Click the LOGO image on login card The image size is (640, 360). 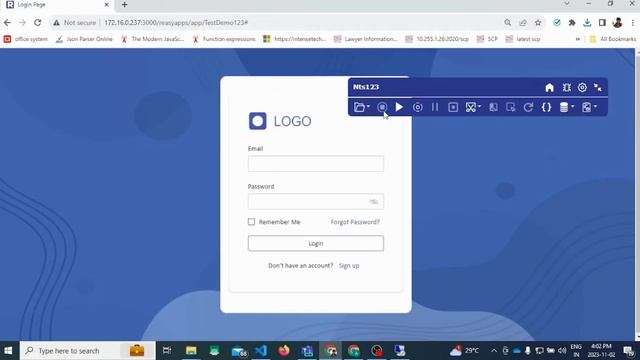(280, 121)
